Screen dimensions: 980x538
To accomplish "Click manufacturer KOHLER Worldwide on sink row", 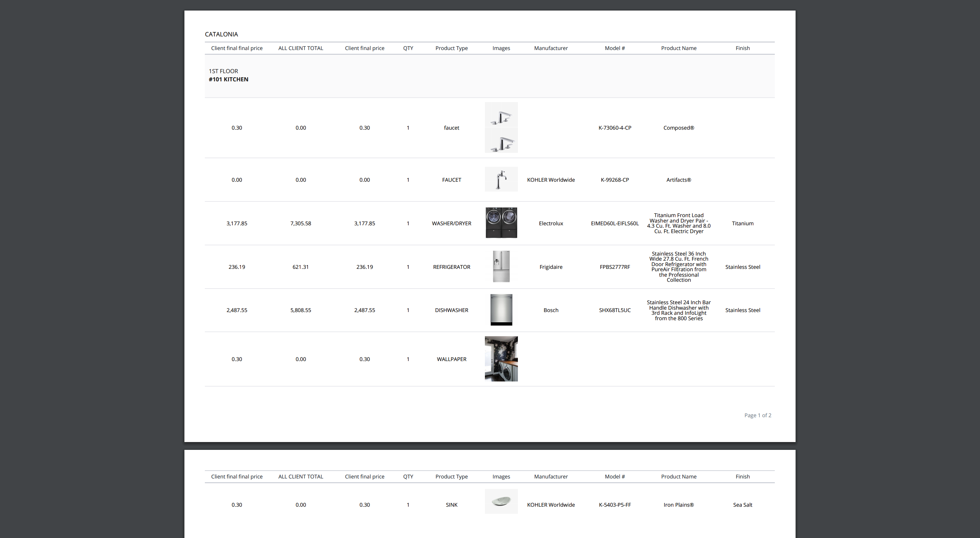I will pos(551,505).
